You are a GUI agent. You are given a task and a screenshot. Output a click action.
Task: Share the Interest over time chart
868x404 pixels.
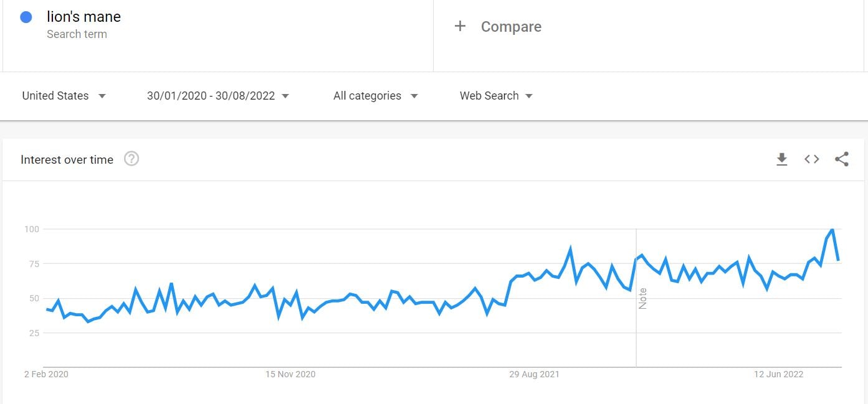coord(841,159)
